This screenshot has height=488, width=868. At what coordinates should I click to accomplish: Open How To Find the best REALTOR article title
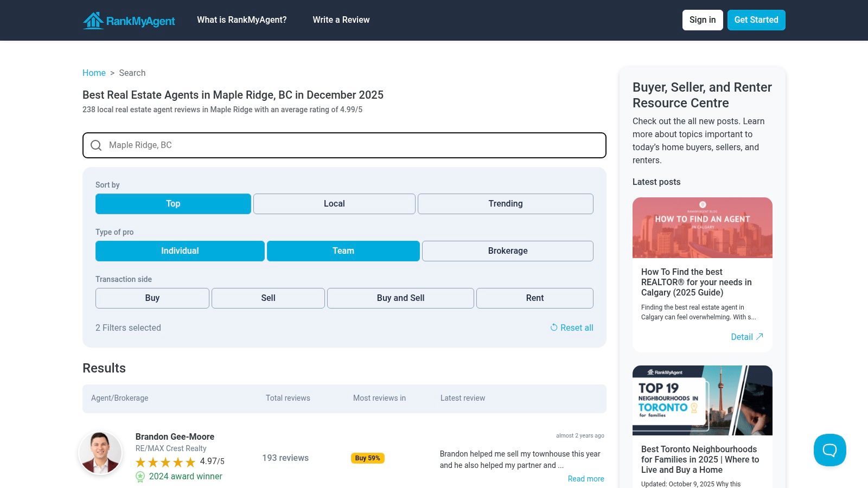pos(697,282)
